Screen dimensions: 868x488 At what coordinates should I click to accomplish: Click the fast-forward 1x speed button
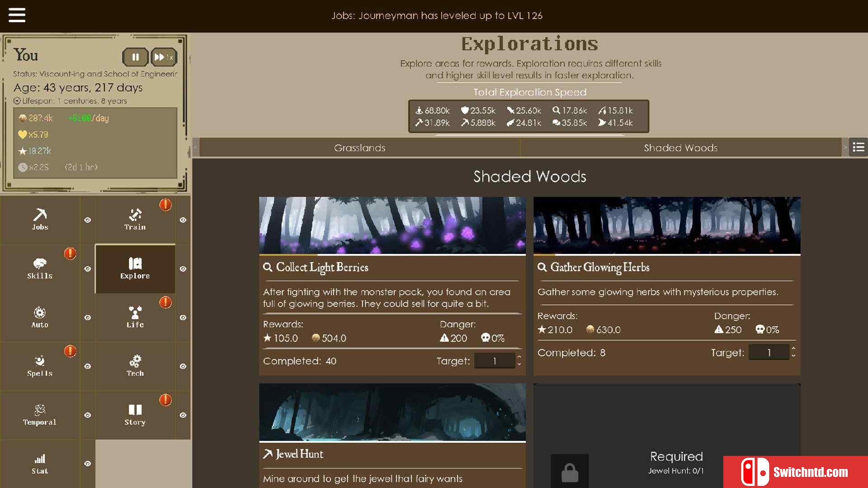[164, 57]
